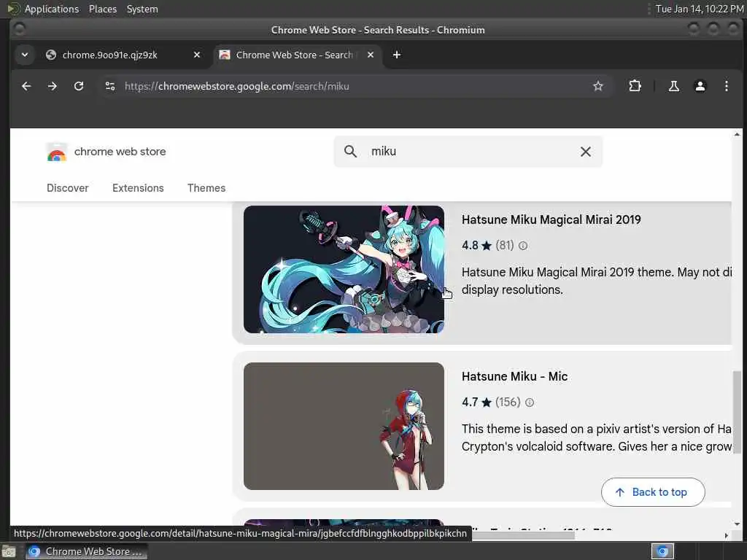Open a new tab

(x=396, y=55)
